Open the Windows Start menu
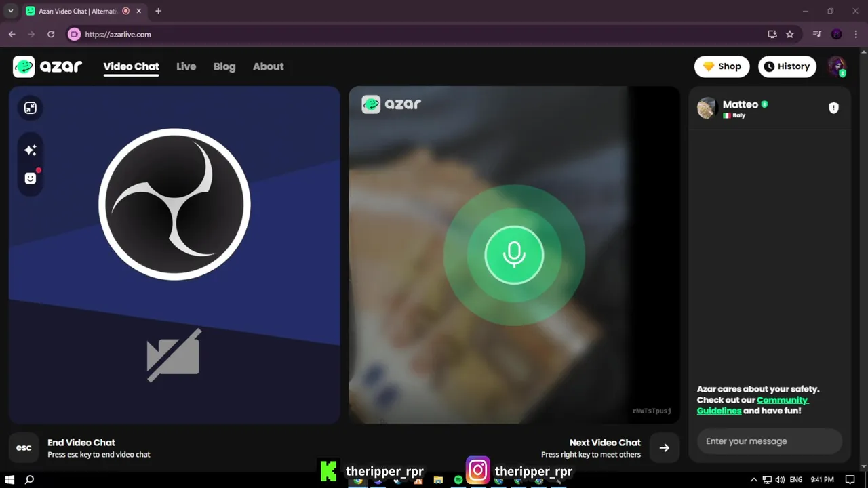 coord(9,479)
